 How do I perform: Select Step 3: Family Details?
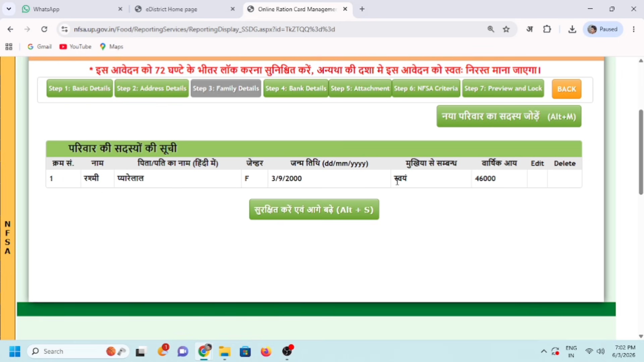pos(226,88)
